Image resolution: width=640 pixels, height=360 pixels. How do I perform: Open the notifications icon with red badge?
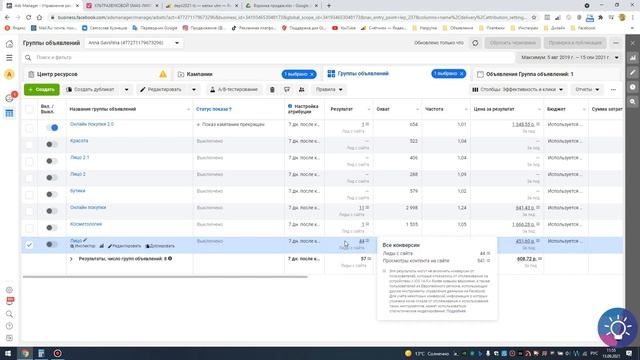point(10,97)
